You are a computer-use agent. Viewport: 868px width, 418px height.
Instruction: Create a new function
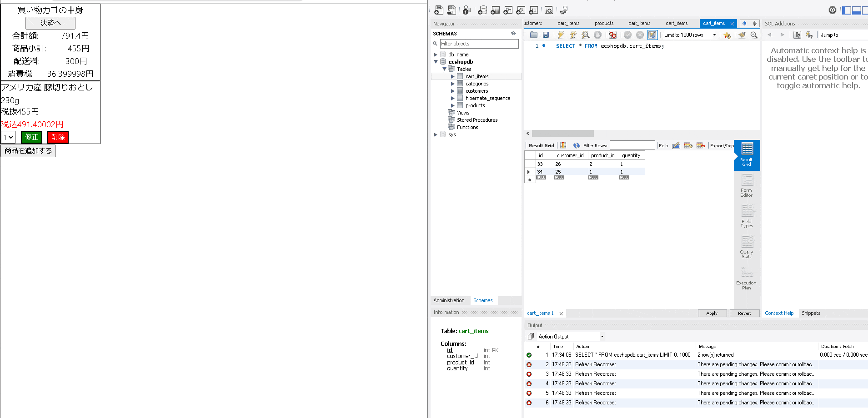(x=533, y=10)
